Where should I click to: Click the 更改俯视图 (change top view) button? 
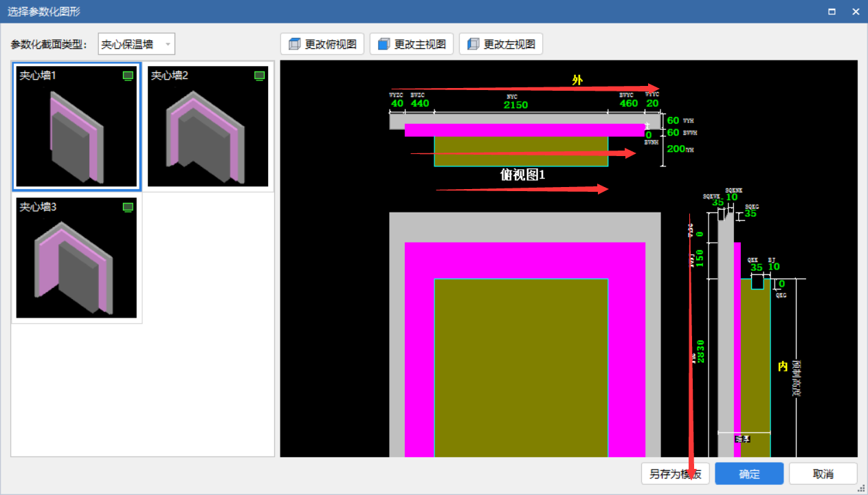point(322,44)
